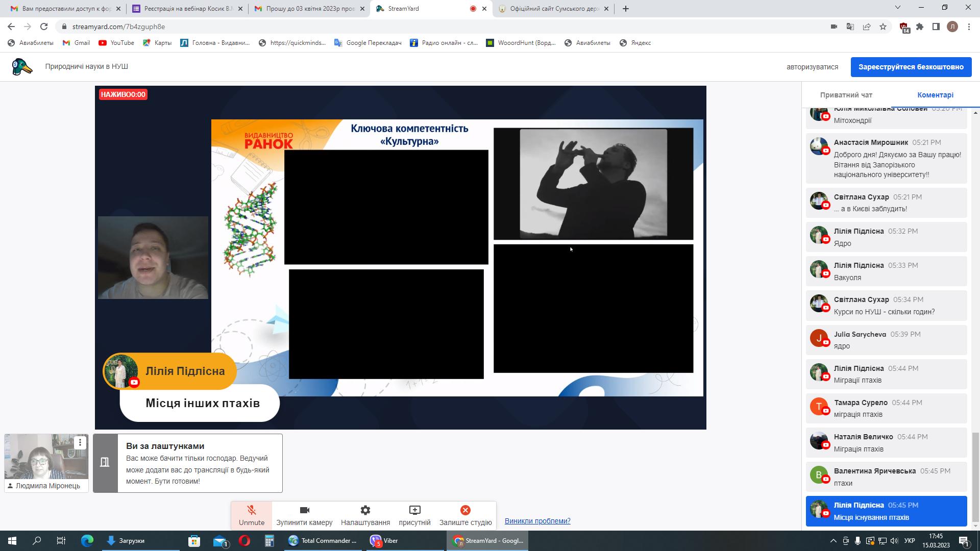Select the Коментарі tab
This screenshot has width=980, height=551.
(935, 95)
